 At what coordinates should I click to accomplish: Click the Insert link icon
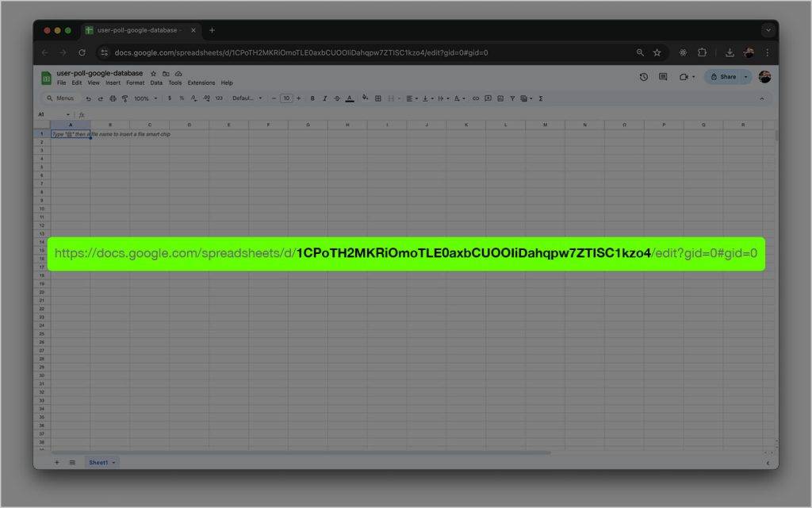(x=476, y=98)
